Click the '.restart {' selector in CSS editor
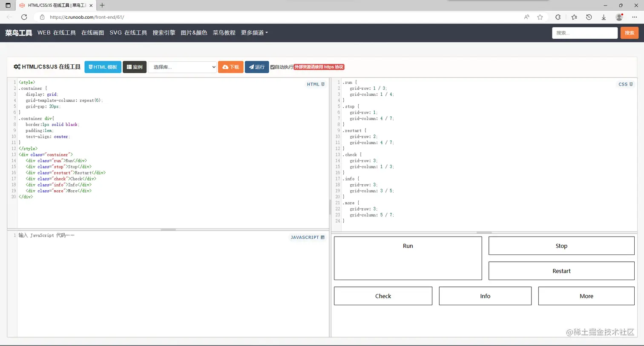This screenshot has height=346, width=644. (355, 131)
